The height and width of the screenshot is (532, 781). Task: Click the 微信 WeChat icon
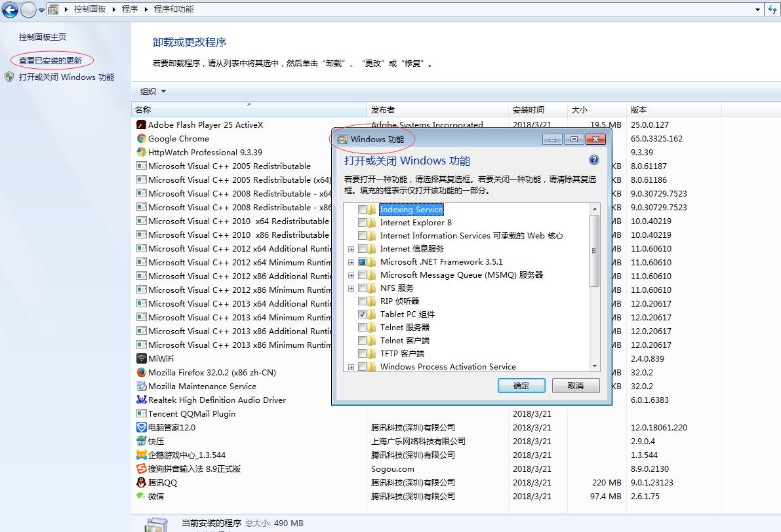[x=141, y=496]
